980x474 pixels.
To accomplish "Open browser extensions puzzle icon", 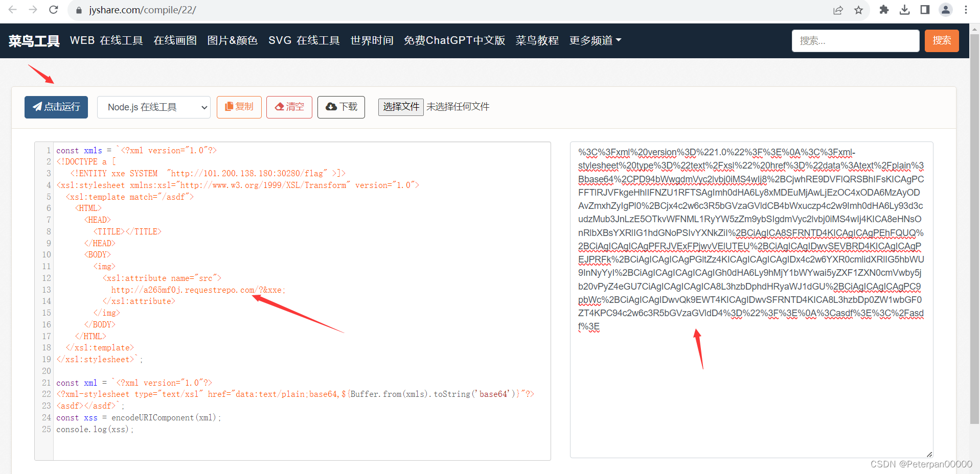I will tap(884, 10).
